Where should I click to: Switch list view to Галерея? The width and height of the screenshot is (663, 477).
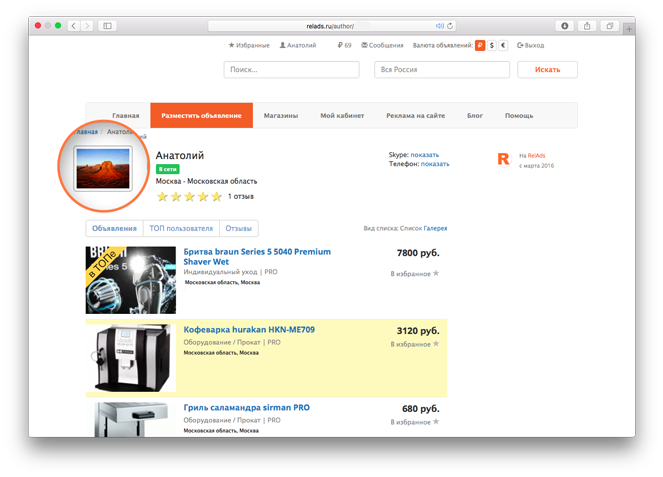coord(435,228)
